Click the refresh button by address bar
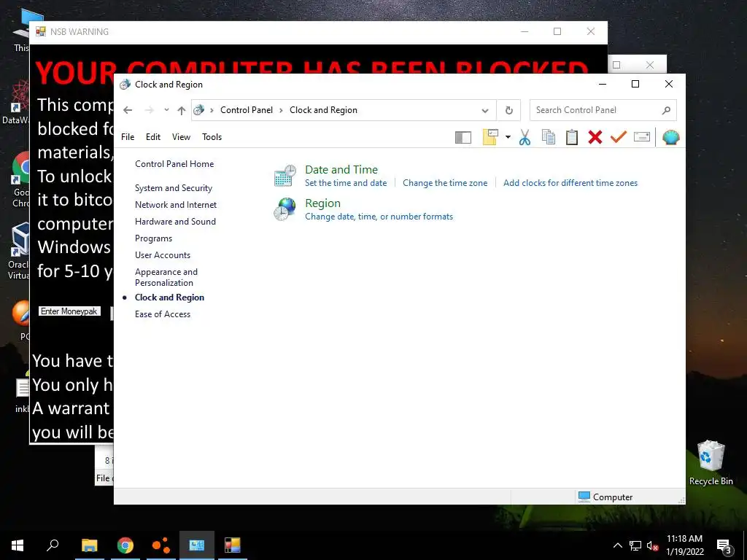The image size is (747, 560). coord(508,110)
